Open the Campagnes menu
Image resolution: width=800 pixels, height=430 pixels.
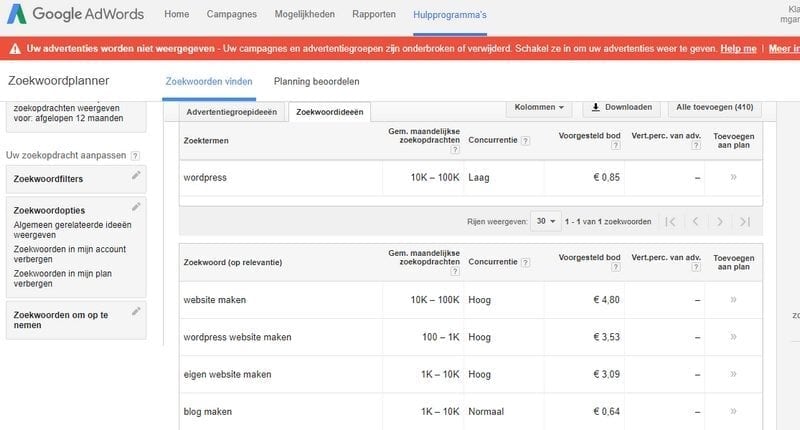point(232,14)
